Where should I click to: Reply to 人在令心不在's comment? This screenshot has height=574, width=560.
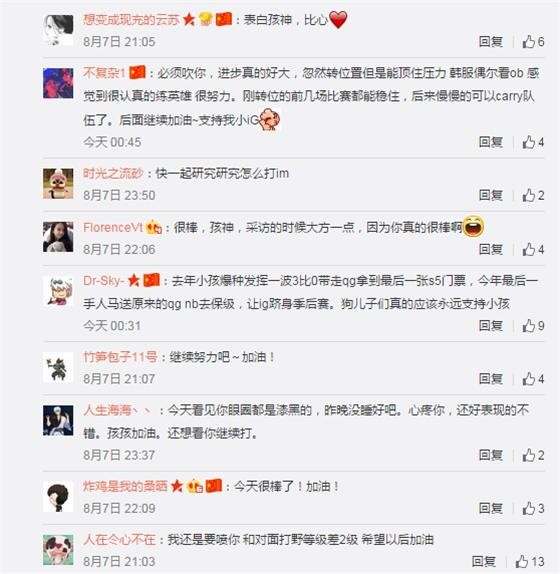pyautogui.click(x=484, y=561)
